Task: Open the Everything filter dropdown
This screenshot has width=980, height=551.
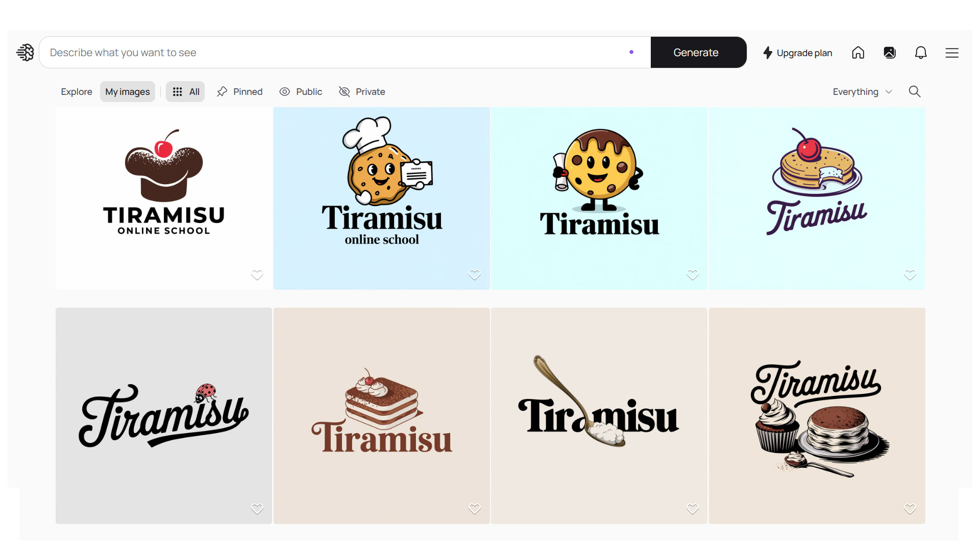Action: tap(862, 91)
